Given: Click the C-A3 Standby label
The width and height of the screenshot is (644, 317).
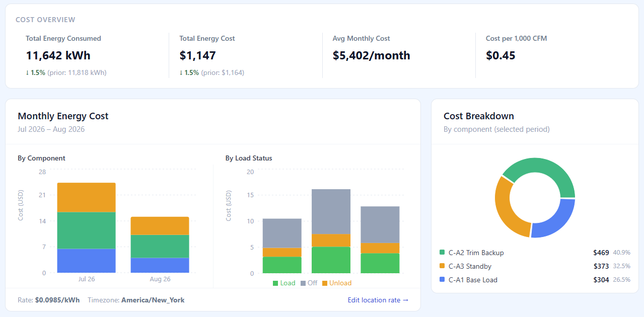Looking at the screenshot, I should pyautogui.click(x=470, y=266).
